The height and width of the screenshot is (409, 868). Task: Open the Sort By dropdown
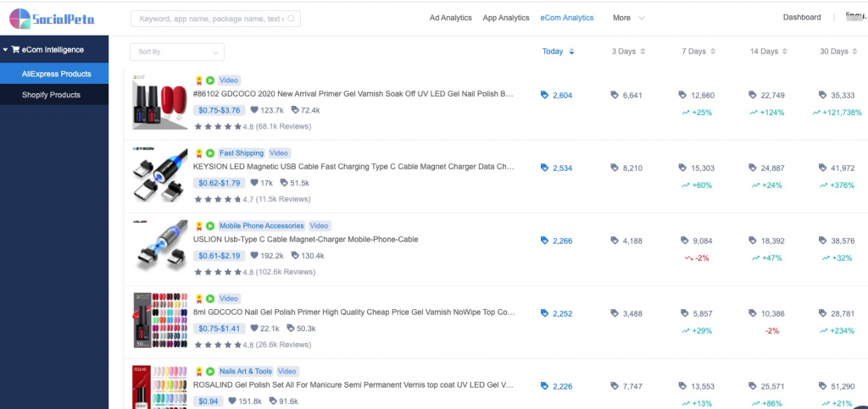pos(177,52)
